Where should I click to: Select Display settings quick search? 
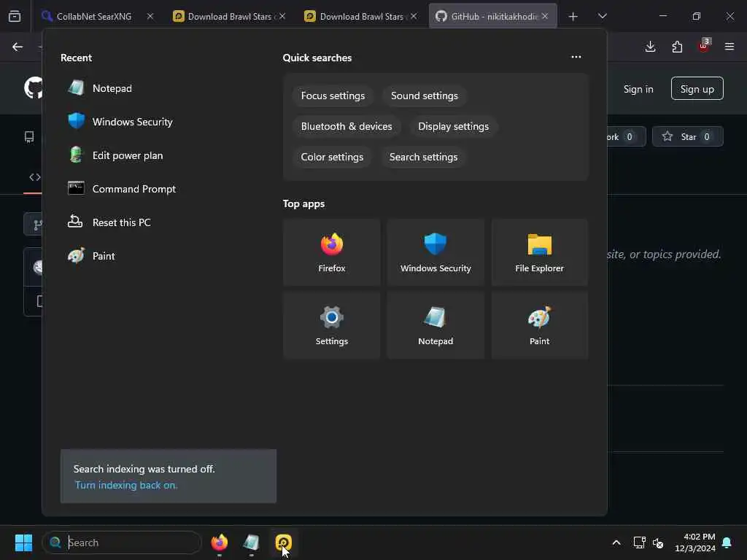point(454,126)
